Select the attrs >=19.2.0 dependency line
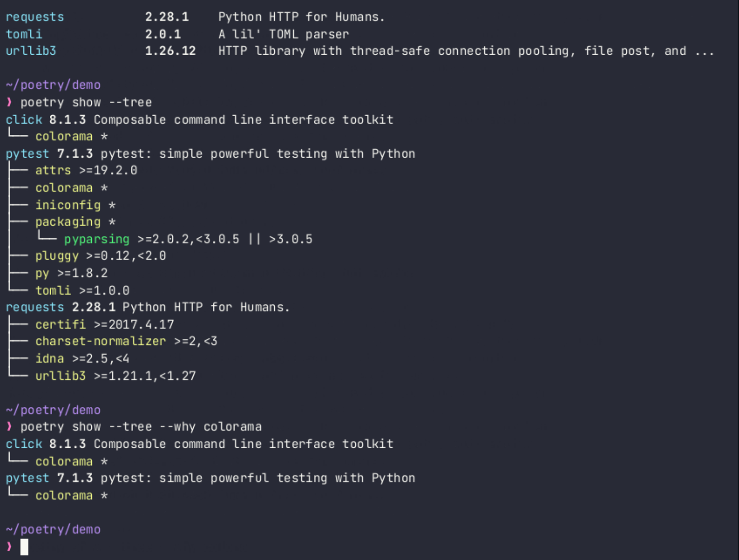The height and width of the screenshot is (560, 739). click(86, 170)
